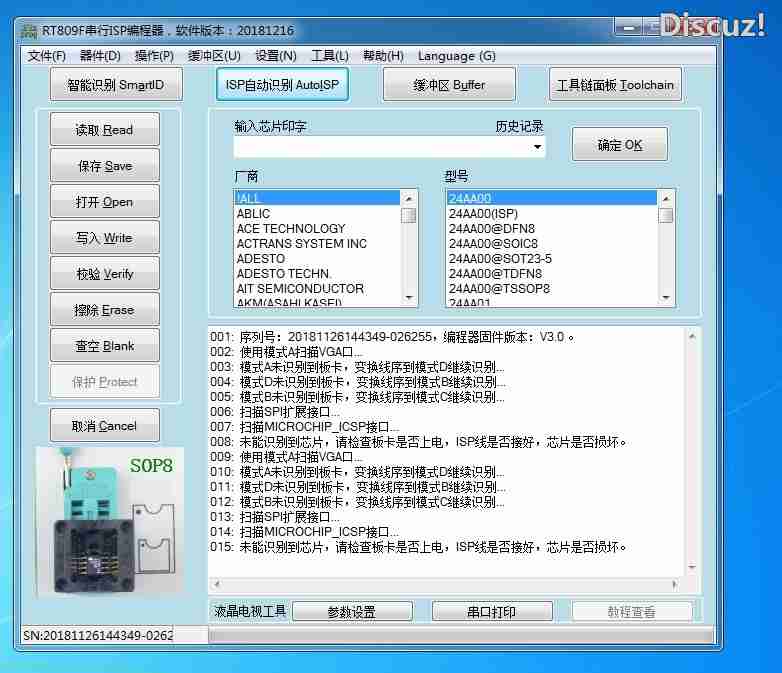Click log line 008 chip not recognized

(x=418, y=442)
